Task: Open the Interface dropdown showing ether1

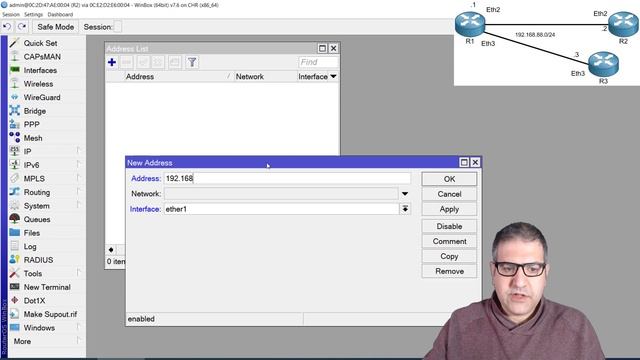Action: click(x=405, y=209)
